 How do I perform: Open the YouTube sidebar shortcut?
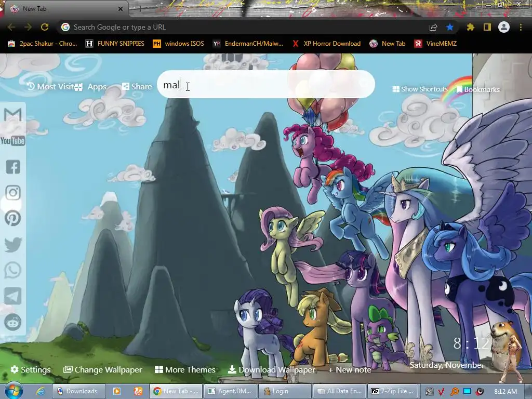pos(13,140)
